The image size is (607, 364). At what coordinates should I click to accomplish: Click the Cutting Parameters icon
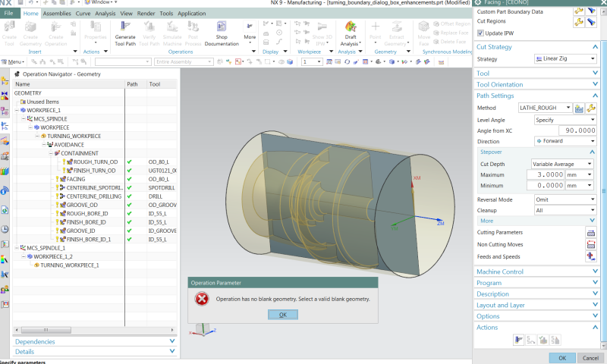[591, 233]
